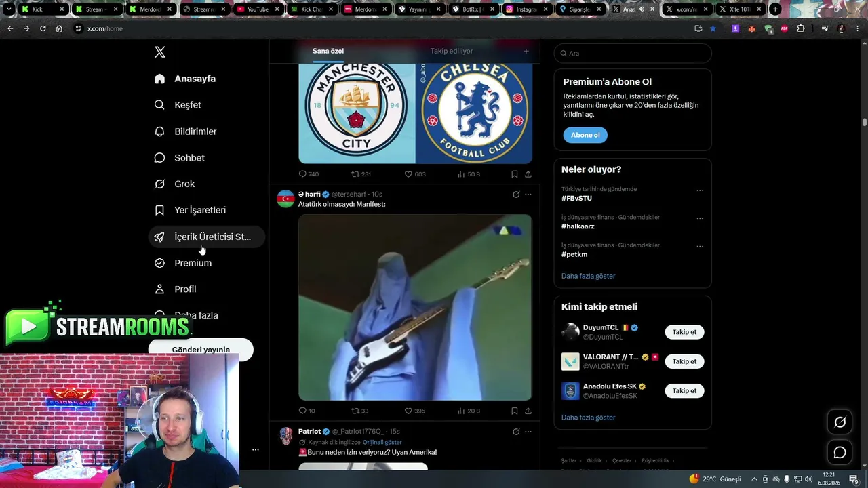Play the Ə hərfi post video
Viewport: 868px width, 488px height.
click(x=415, y=308)
